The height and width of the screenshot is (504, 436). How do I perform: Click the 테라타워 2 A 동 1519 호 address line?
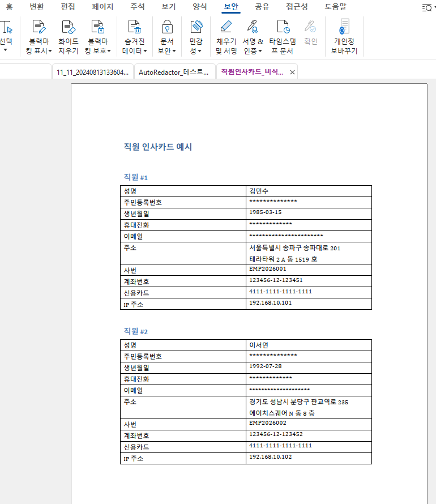[283, 259]
